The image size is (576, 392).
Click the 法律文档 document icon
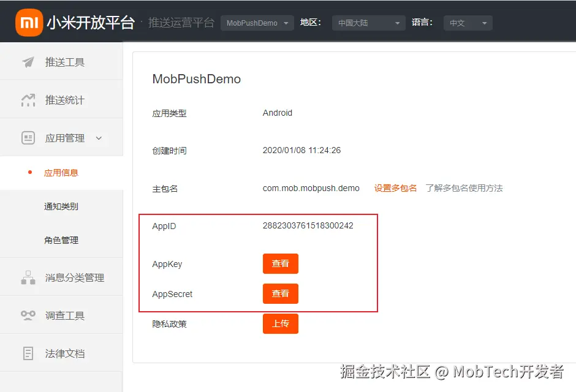28,353
